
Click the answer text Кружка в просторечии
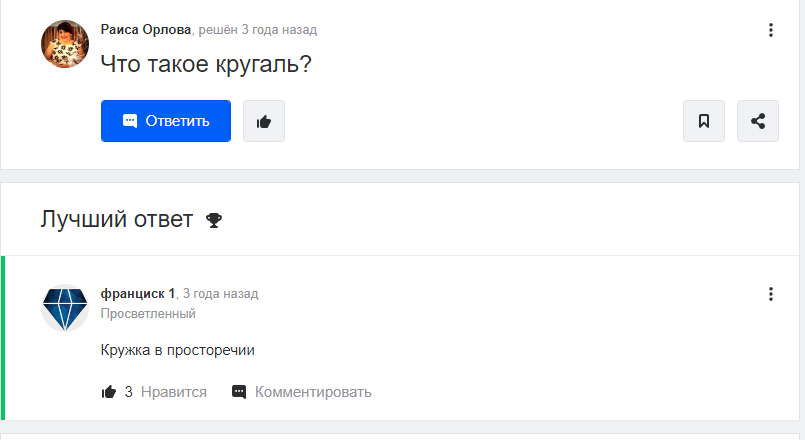tap(177, 350)
